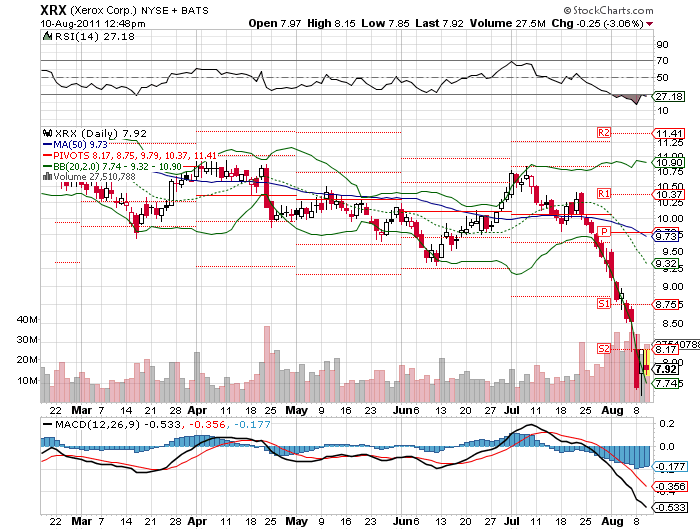The width and height of the screenshot is (700, 530).
Task: Click the 27.18 RSI axis value tag
Action: [x=668, y=96]
